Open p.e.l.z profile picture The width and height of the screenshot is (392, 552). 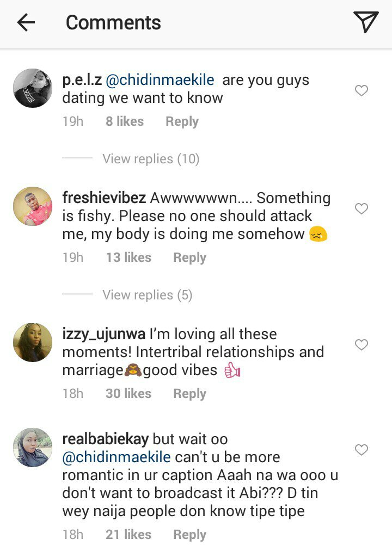(x=33, y=88)
